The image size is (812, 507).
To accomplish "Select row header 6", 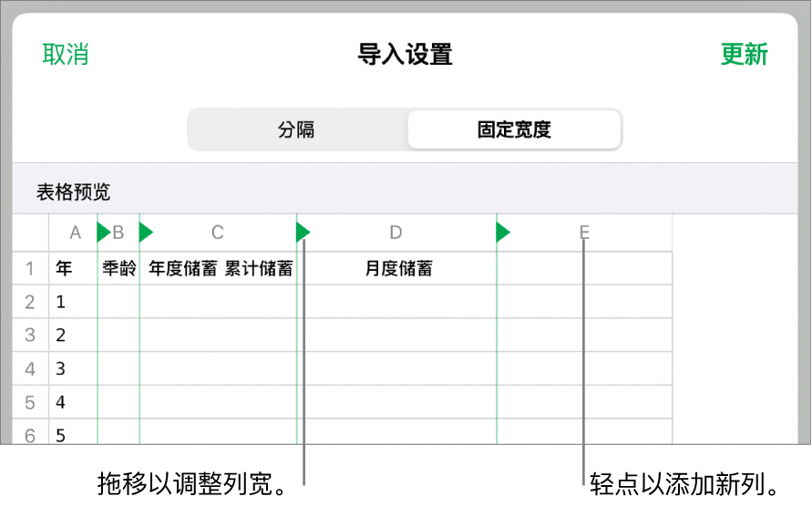I will (30, 432).
